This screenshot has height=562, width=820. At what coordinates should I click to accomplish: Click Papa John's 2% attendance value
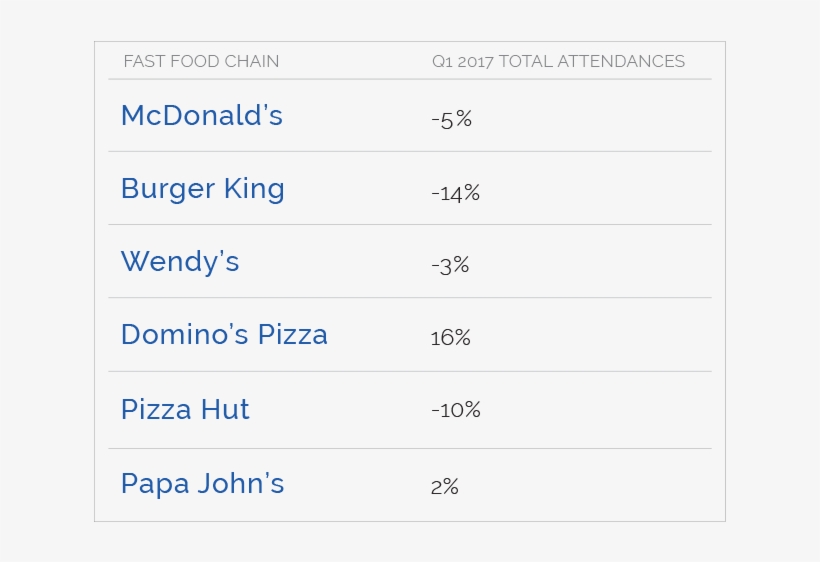point(445,487)
